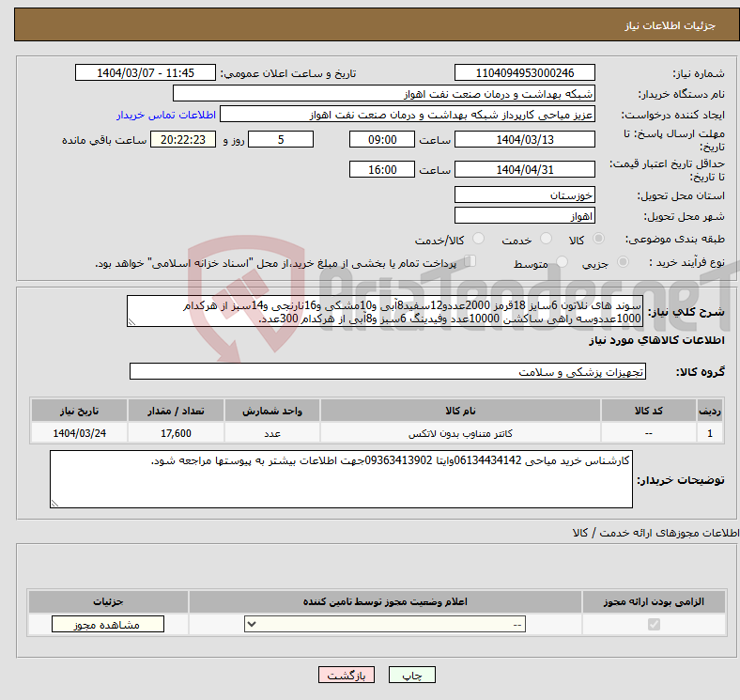
Task: Click inside the شرح کلی نیاز text area
Action: point(385,312)
